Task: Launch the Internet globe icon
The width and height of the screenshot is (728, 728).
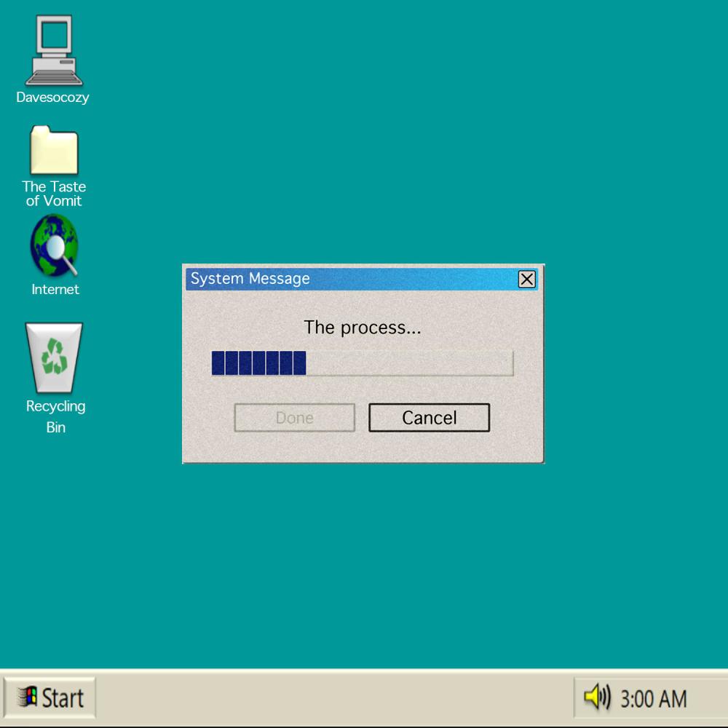Action: pyautogui.click(x=55, y=245)
